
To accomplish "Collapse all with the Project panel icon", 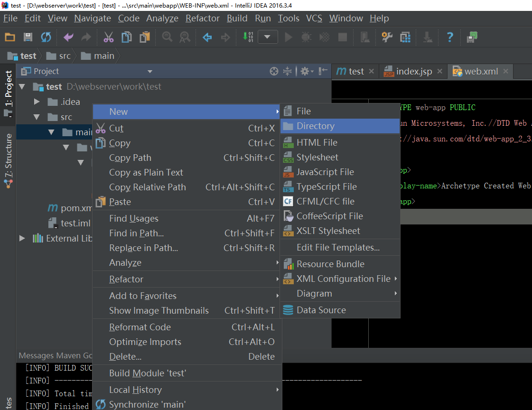I will click(x=287, y=71).
